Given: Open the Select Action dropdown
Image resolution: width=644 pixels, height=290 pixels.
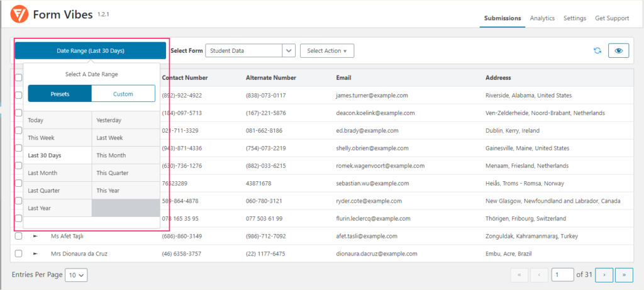Looking at the screenshot, I should (x=327, y=50).
